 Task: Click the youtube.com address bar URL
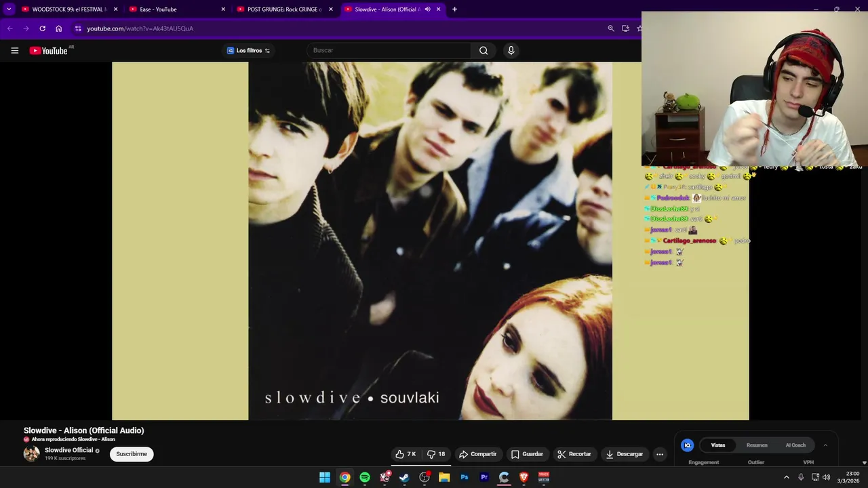[x=140, y=28]
